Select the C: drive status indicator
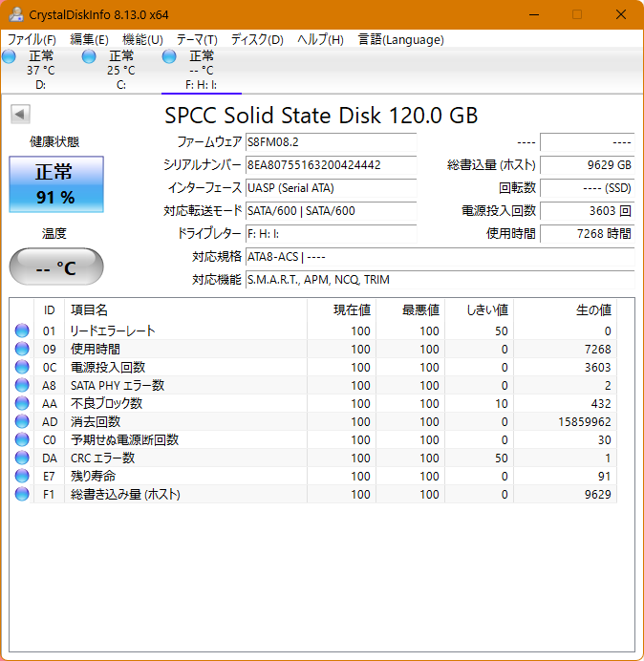This screenshot has width=644, height=661. (x=89, y=56)
